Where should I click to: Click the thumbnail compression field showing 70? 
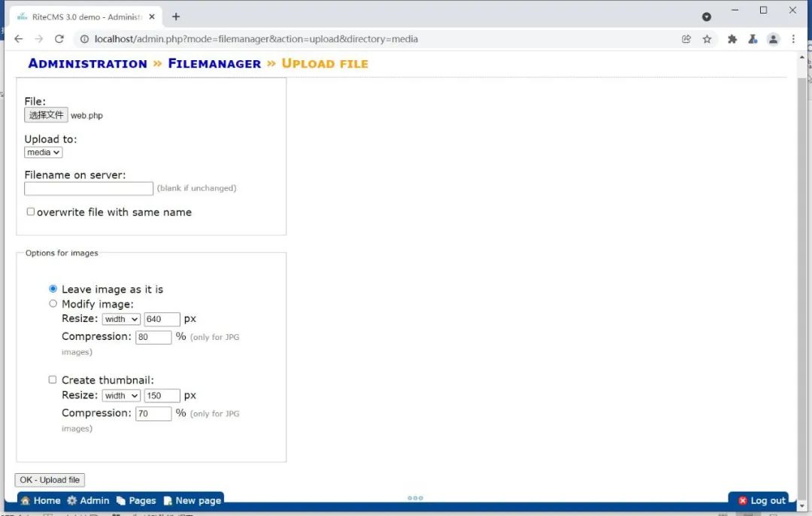[153, 414]
